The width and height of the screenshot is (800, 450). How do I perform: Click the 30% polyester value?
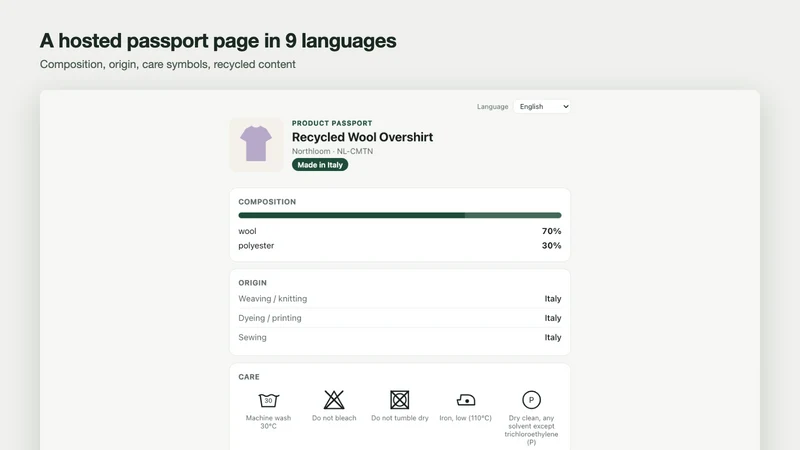coord(551,245)
